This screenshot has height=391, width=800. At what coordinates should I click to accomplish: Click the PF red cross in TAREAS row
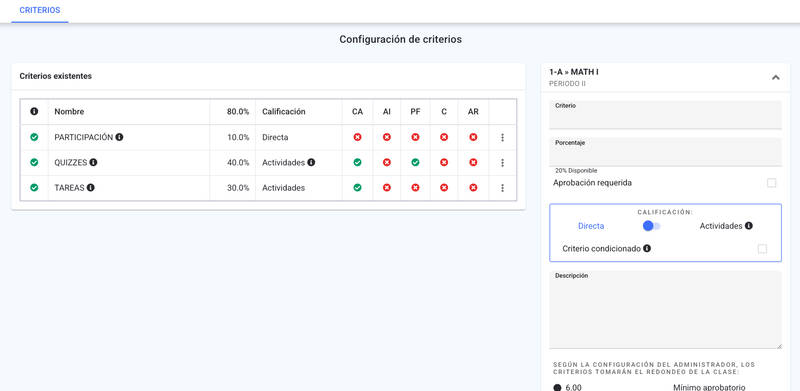[415, 187]
